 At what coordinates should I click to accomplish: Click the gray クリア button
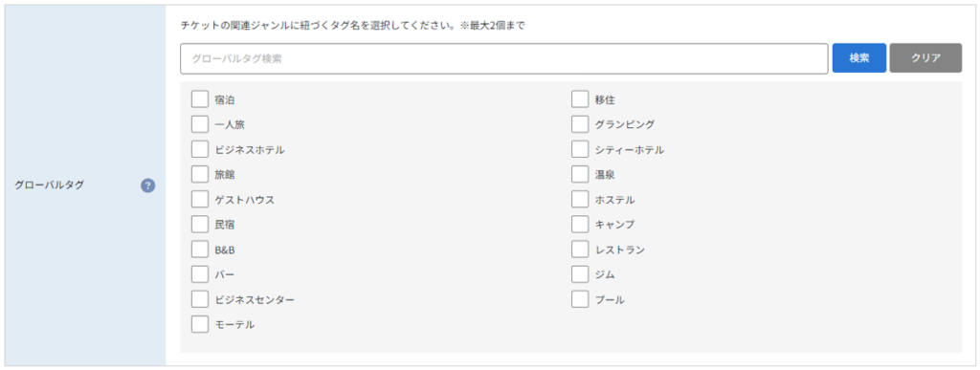[x=925, y=58]
